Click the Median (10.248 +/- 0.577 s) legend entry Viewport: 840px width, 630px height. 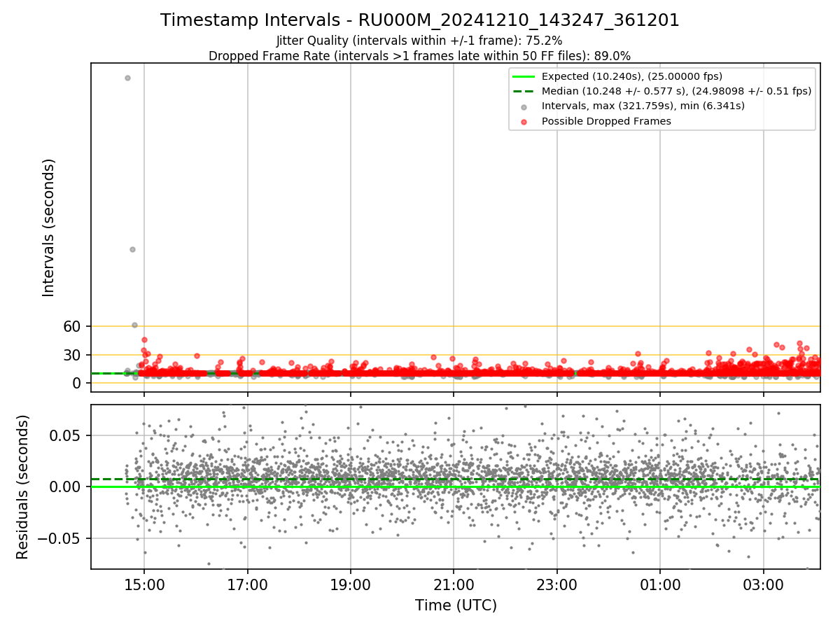(676, 91)
